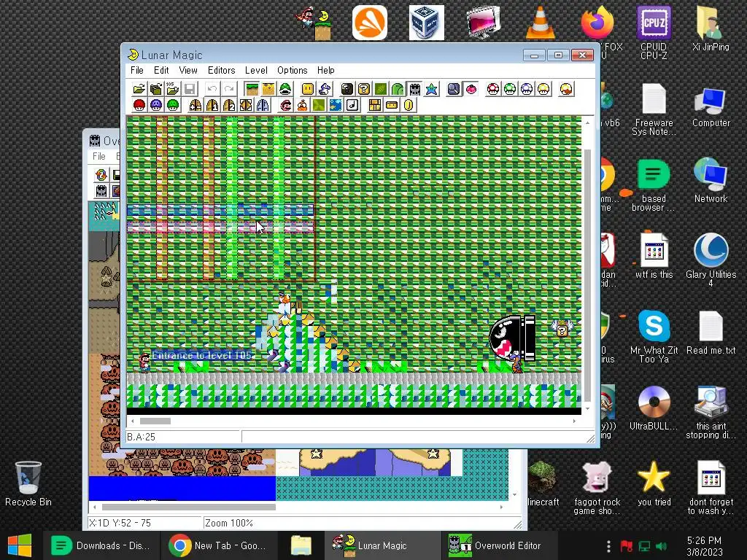Image resolution: width=747 pixels, height=560 pixels.
Task: Click the blue spotted mushroom icon
Action: 527,89
